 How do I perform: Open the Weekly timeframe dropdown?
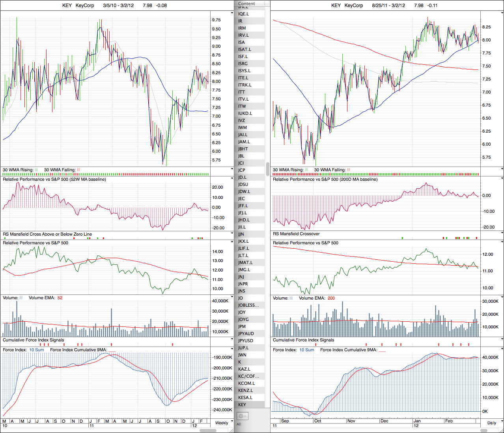223,423
